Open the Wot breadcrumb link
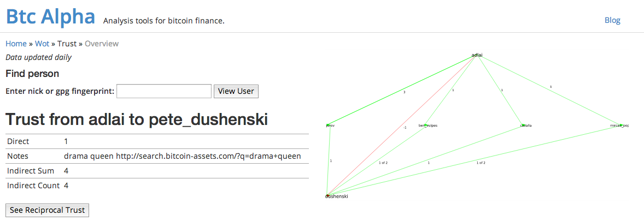This screenshot has height=221, width=644. 42,44
